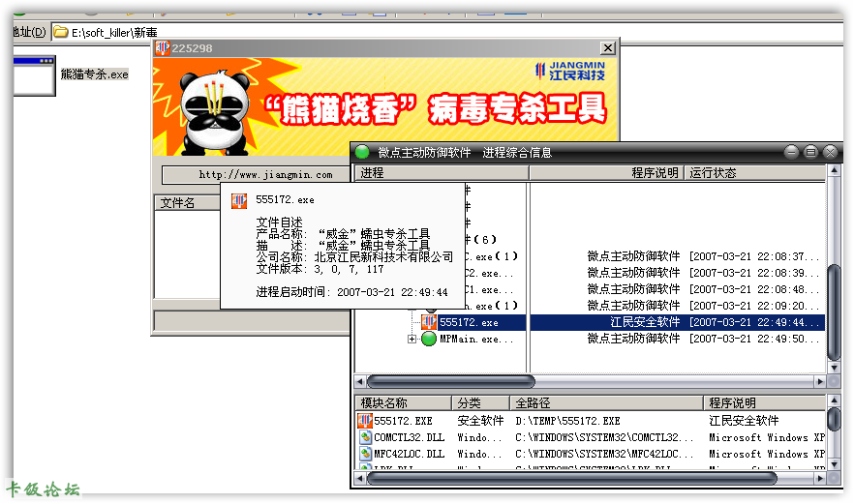This screenshot has height=504, width=854.
Task: Expand the MPMain.exe tree node
Action: 412,340
